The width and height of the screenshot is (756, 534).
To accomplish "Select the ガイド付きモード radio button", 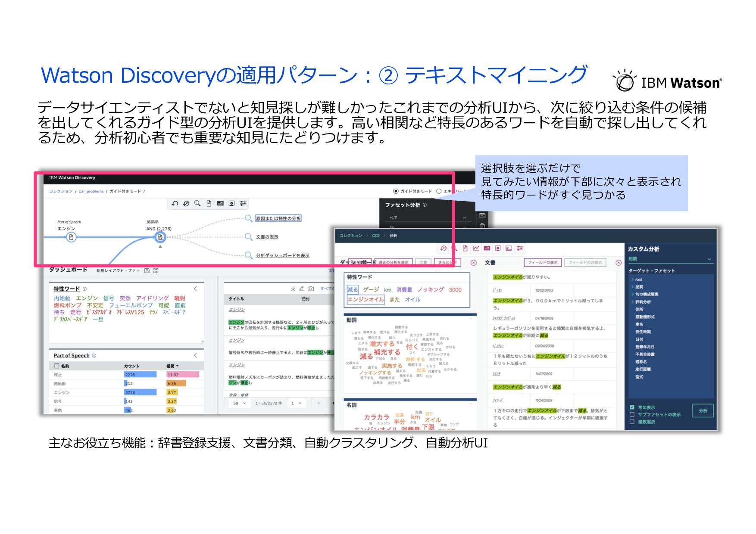I will click(x=396, y=191).
